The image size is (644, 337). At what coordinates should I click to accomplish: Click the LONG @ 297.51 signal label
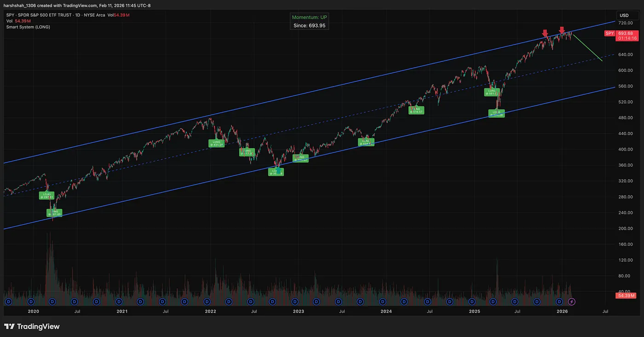coord(46,195)
